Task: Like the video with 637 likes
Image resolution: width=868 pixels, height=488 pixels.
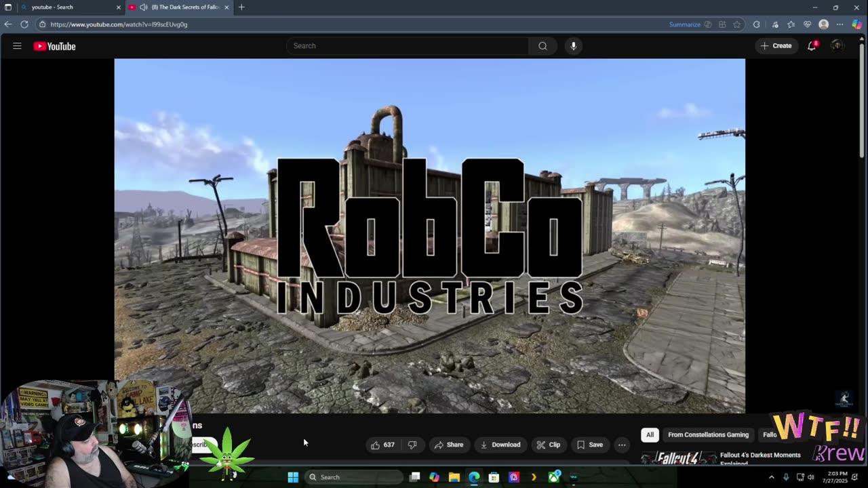Action: pyautogui.click(x=382, y=445)
